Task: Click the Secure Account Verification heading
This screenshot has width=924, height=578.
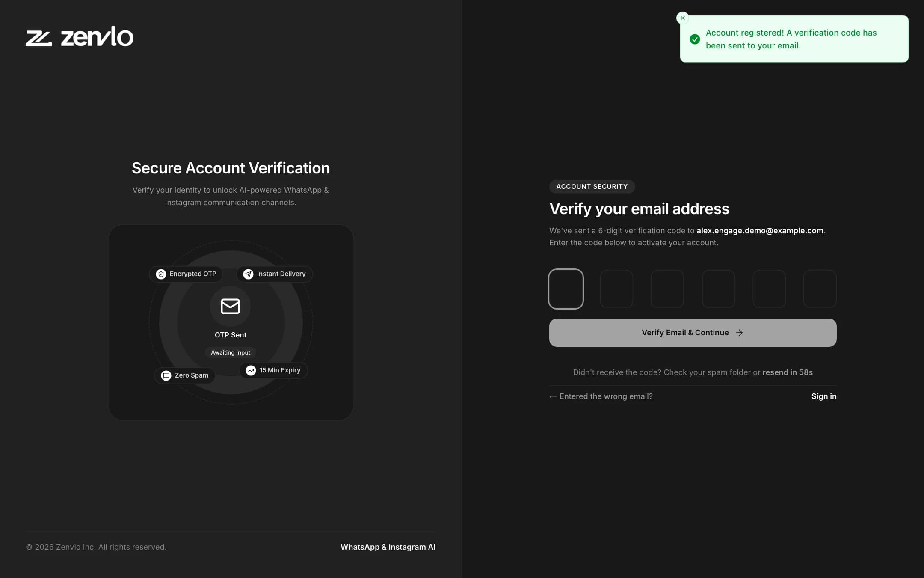Action: [x=231, y=168]
